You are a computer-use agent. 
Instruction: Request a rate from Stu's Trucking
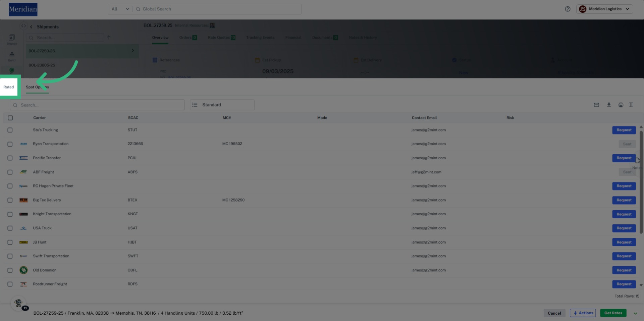624,130
